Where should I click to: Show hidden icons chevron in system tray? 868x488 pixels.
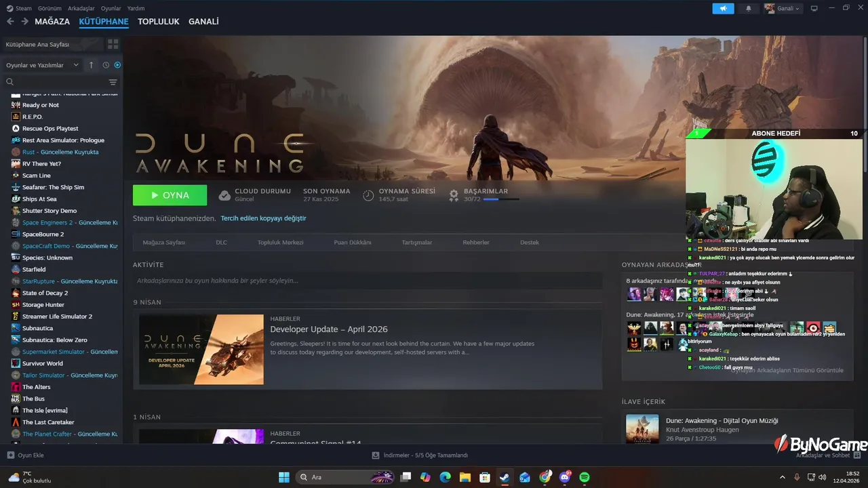782,477
